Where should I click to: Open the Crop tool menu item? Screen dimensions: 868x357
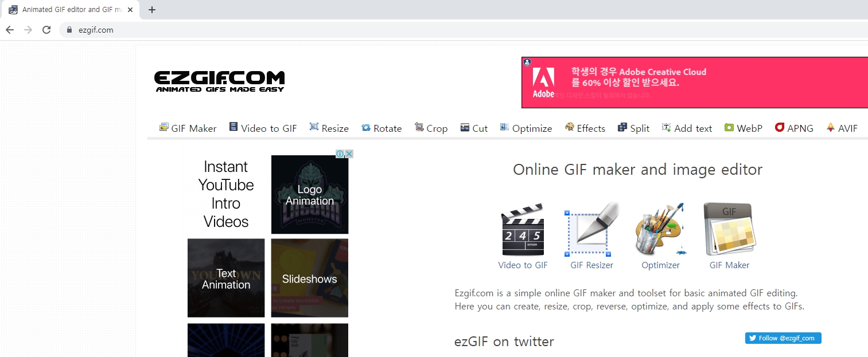tap(431, 128)
